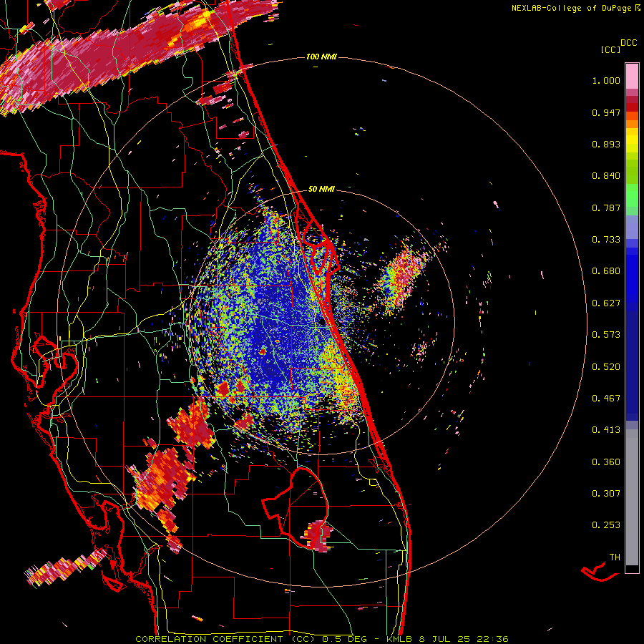Image resolution: width=644 pixels, height=644 pixels.
Task: Click the 0.840 scale value
Action: point(606,176)
